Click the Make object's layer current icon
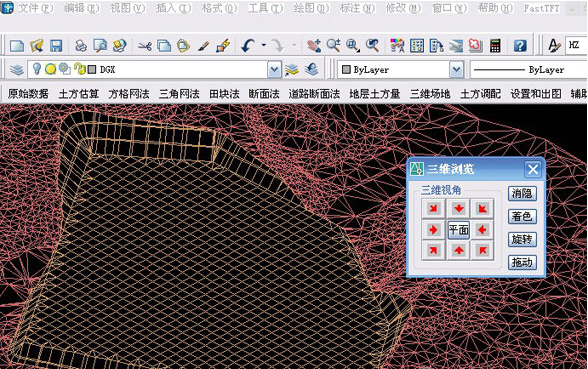This screenshot has width=588, height=369. [291, 69]
